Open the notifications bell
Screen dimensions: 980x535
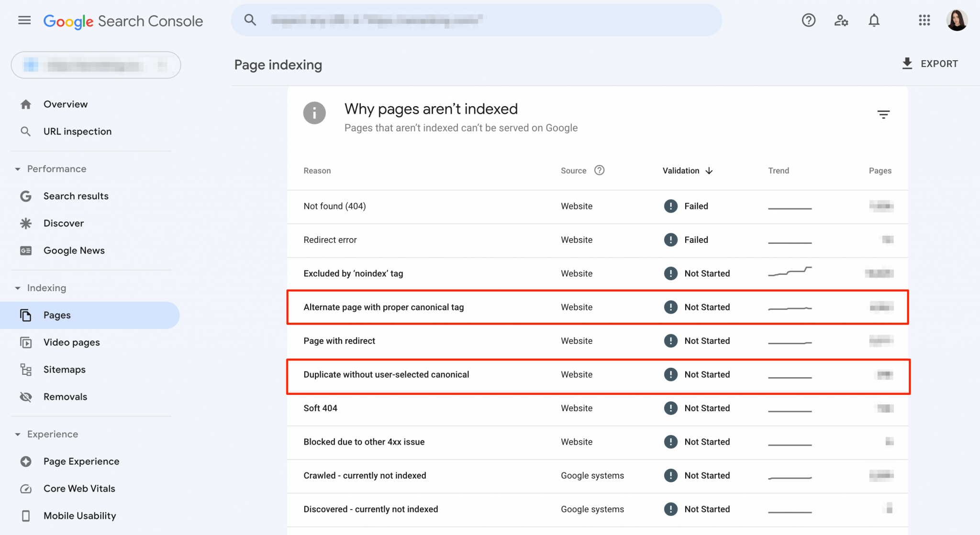pyautogui.click(x=874, y=20)
